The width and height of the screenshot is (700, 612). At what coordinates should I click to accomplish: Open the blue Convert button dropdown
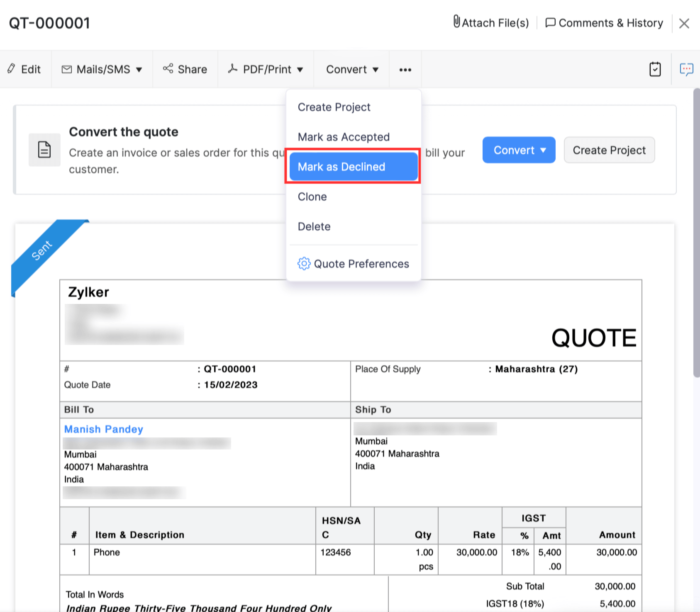pos(519,150)
